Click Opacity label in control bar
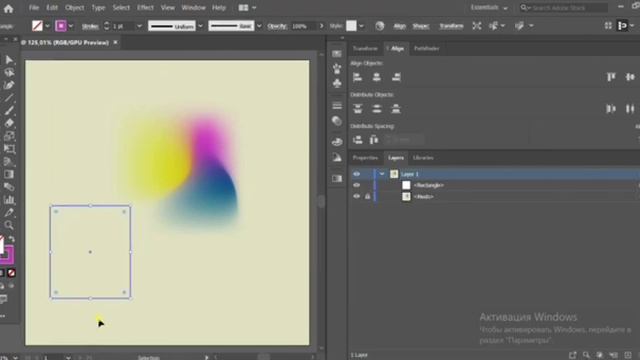The image size is (640, 360). click(x=277, y=27)
